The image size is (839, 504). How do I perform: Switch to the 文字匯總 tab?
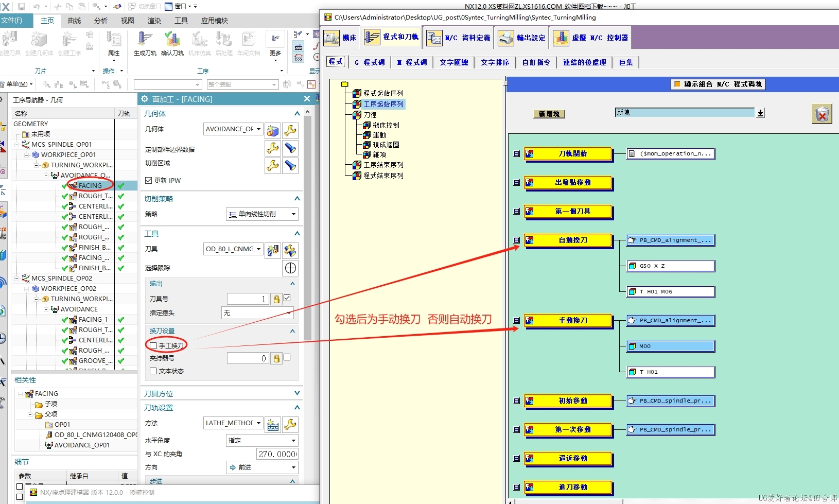point(454,62)
